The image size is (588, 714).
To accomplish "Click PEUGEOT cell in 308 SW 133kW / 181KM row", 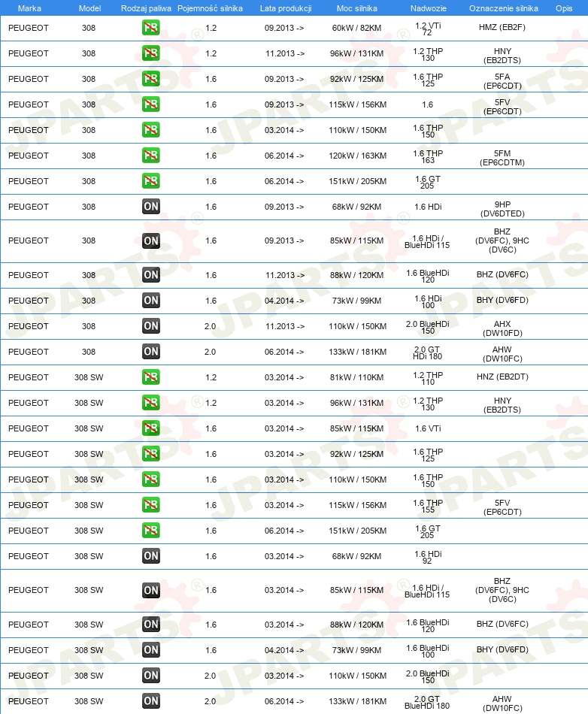I will click(29, 702).
